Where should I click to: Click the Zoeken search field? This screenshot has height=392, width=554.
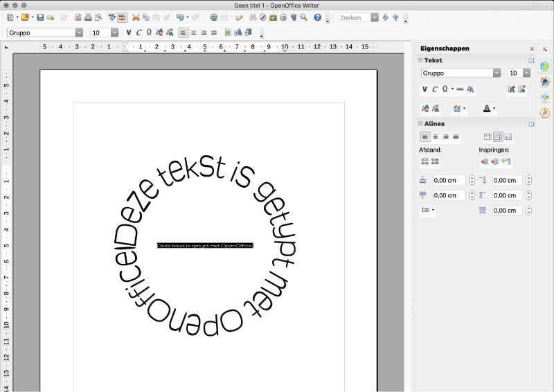(355, 18)
